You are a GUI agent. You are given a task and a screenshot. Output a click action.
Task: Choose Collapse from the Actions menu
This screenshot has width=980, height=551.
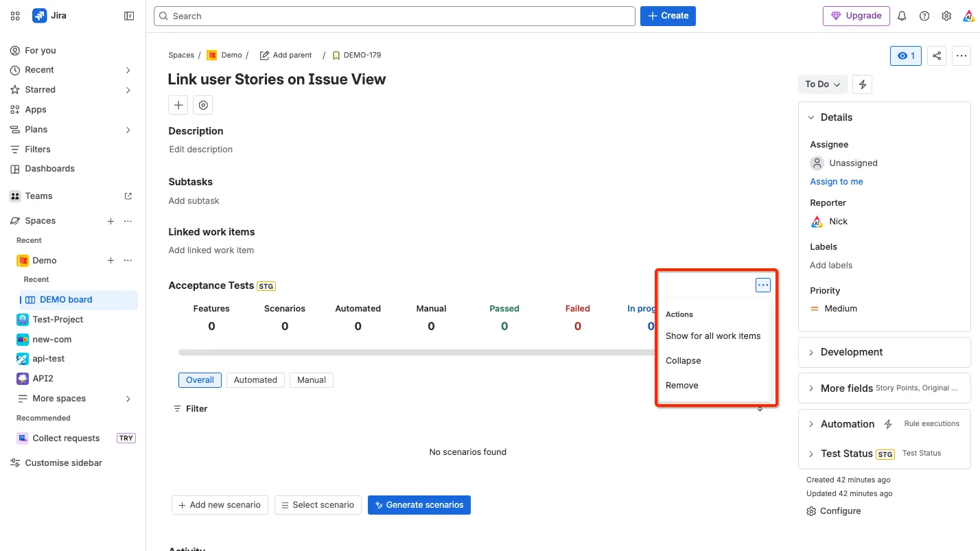click(714, 361)
